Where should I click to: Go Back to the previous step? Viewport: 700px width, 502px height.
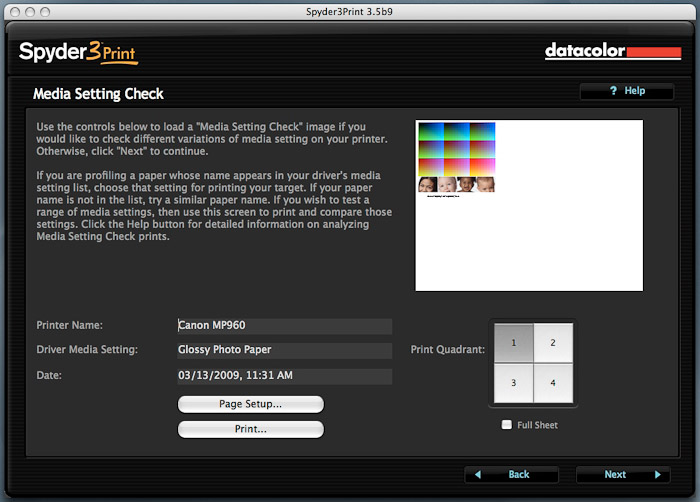click(x=512, y=474)
